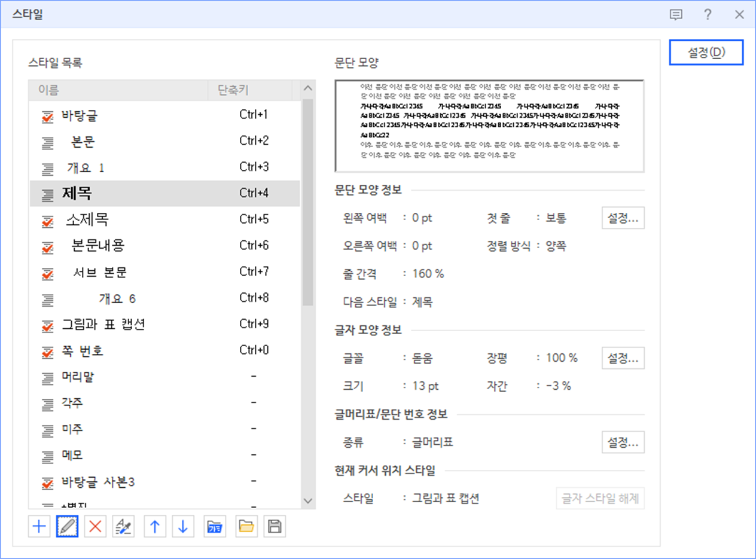Open bullet settings next to 글머리표
This screenshot has width=756, height=559.
623,442
